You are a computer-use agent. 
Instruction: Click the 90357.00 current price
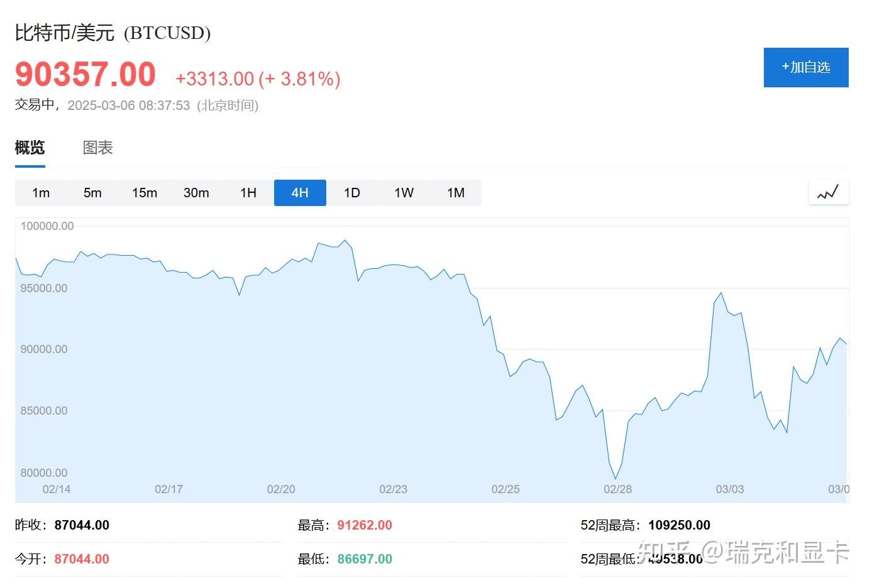(86, 75)
